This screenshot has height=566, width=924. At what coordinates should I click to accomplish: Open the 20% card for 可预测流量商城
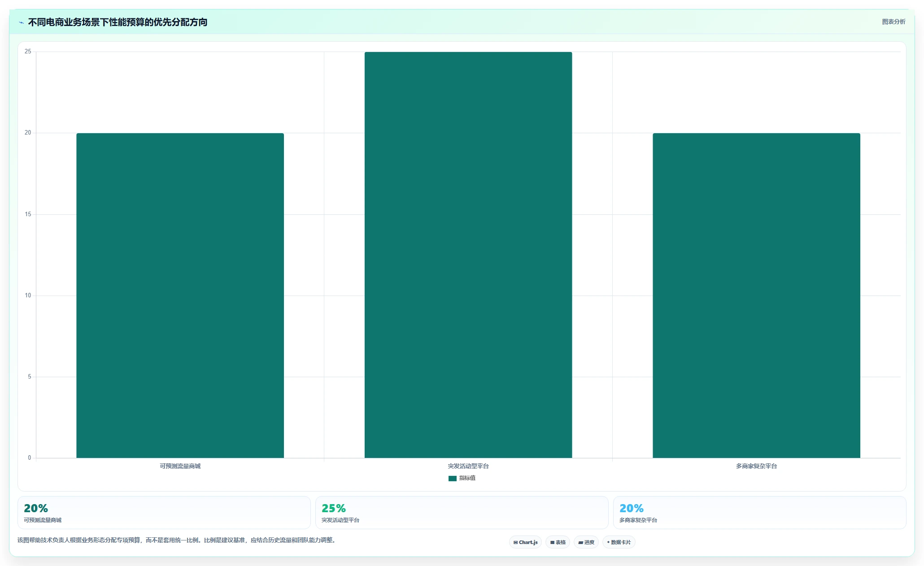click(164, 513)
